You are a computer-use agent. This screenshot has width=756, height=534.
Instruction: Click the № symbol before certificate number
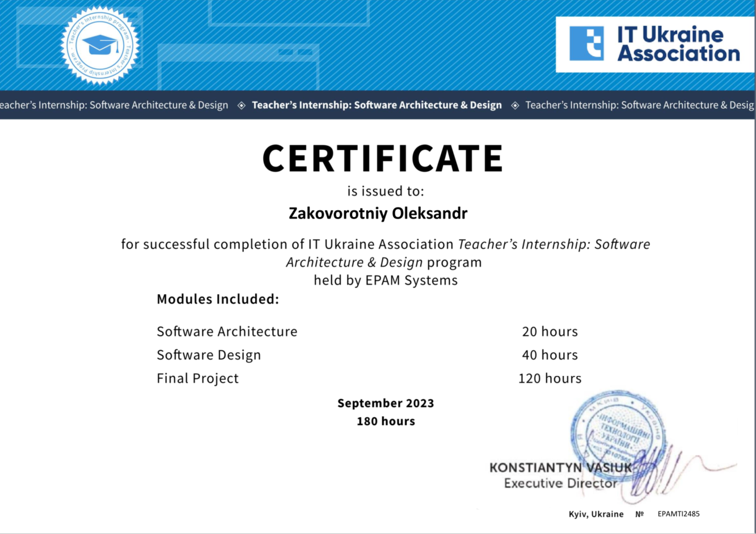pos(639,514)
